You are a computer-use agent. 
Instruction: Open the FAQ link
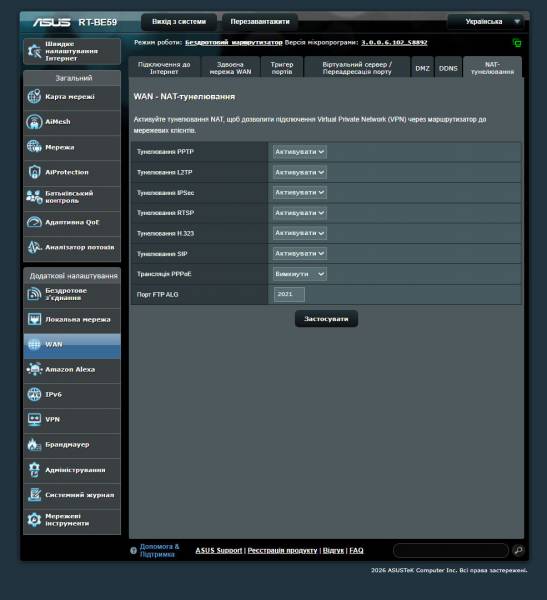(x=356, y=550)
